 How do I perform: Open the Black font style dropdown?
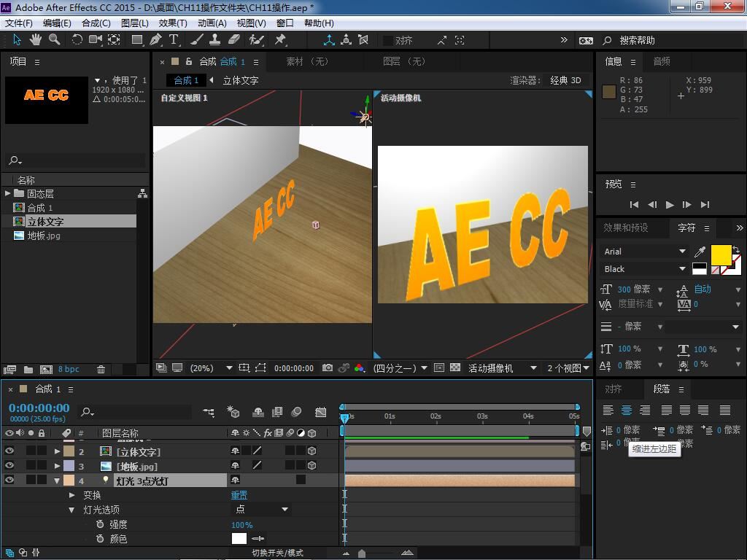pos(645,269)
